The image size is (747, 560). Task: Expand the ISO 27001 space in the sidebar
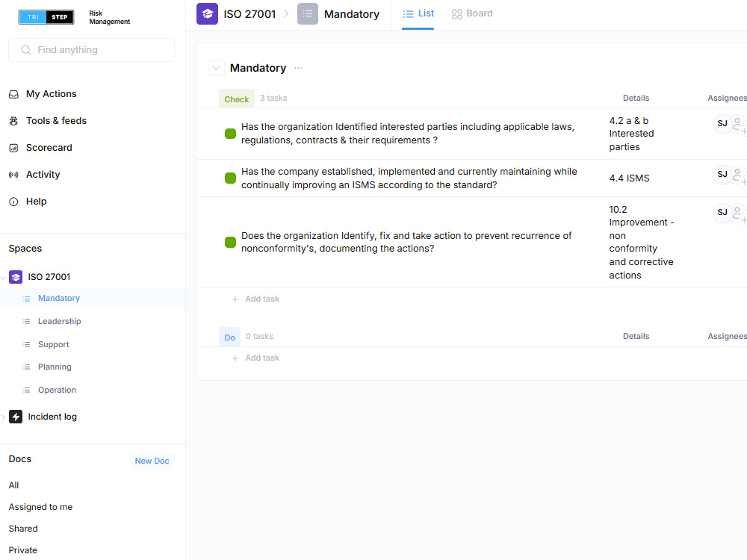4,277
